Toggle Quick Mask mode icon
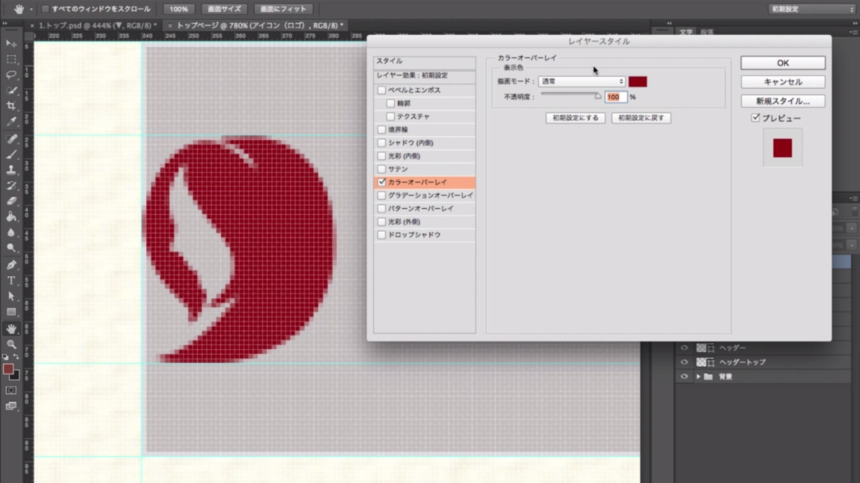Image resolution: width=860 pixels, height=483 pixels. pos(11,390)
